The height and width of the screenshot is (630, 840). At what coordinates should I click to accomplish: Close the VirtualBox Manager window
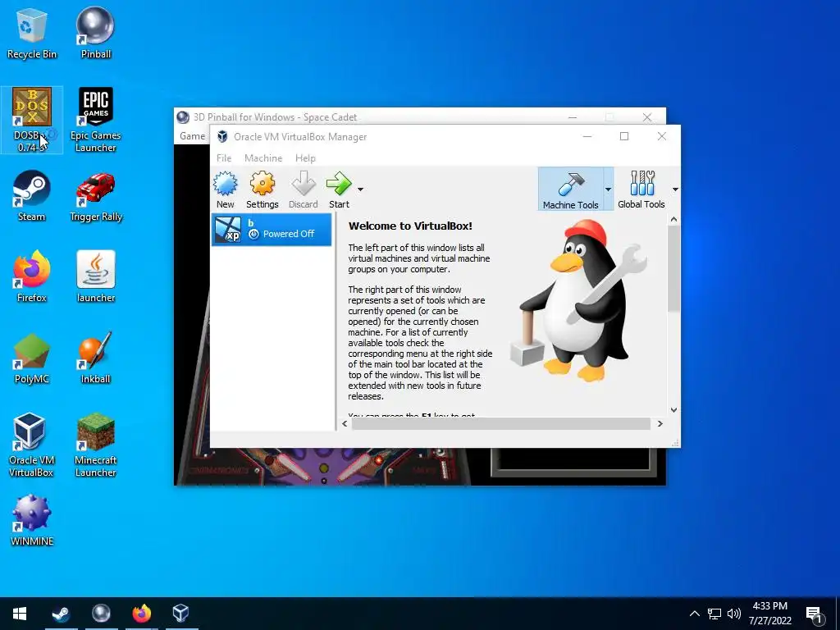pos(662,136)
